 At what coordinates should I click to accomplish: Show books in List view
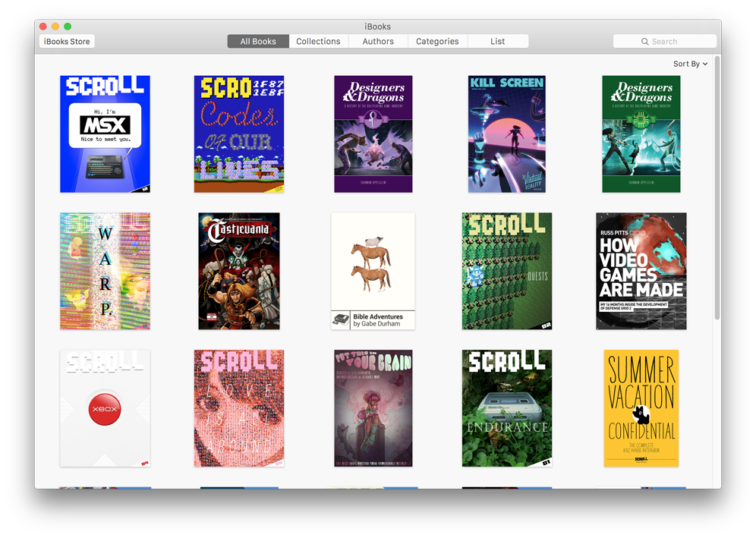(x=498, y=42)
